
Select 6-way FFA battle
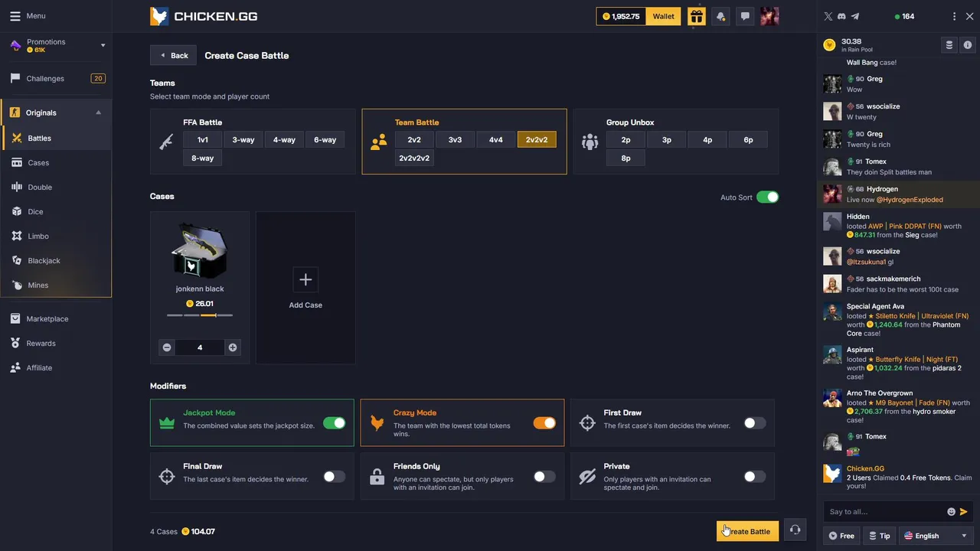[x=325, y=140]
